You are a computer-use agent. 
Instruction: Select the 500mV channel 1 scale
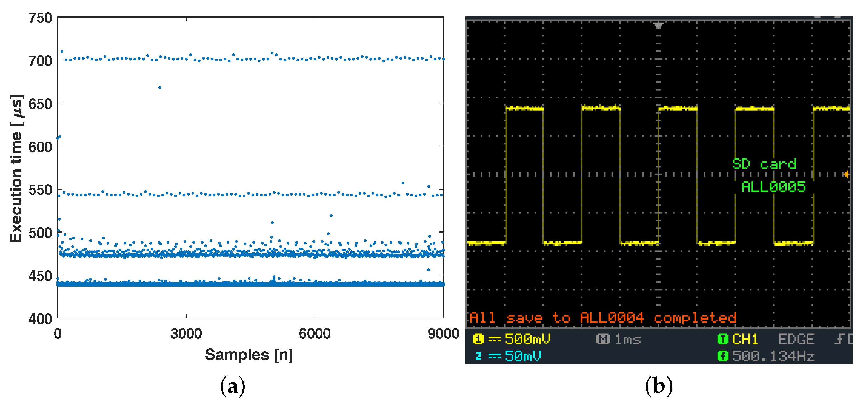(527, 339)
